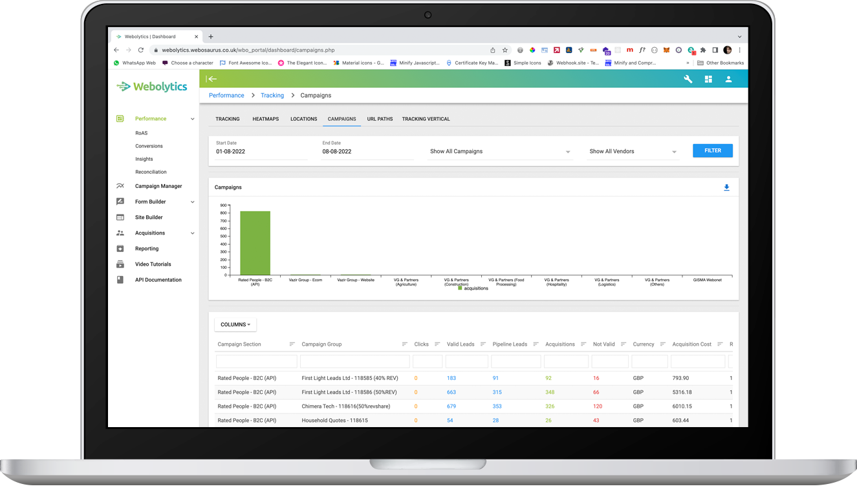Viewport: 857px width, 504px height.
Task: Toggle the bookmark star in the address bar
Action: [504, 50]
